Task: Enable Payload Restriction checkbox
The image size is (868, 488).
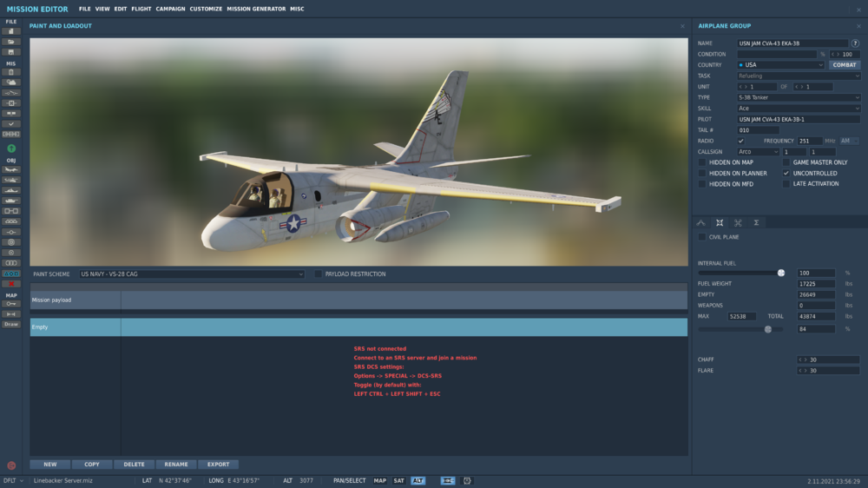Action: click(x=318, y=274)
